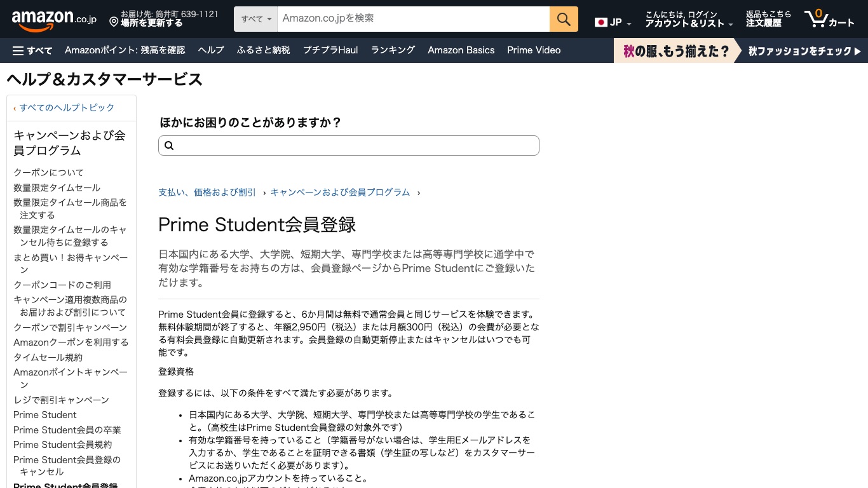Image resolution: width=868 pixels, height=488 pixels.
Task: Expand the アカウント＆リスト menu
Action: click(x=689, y=19)
